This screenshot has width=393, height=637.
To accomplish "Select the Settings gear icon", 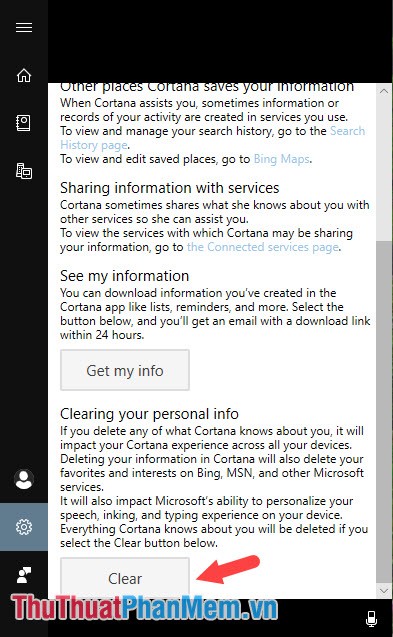I will [24, 527].
